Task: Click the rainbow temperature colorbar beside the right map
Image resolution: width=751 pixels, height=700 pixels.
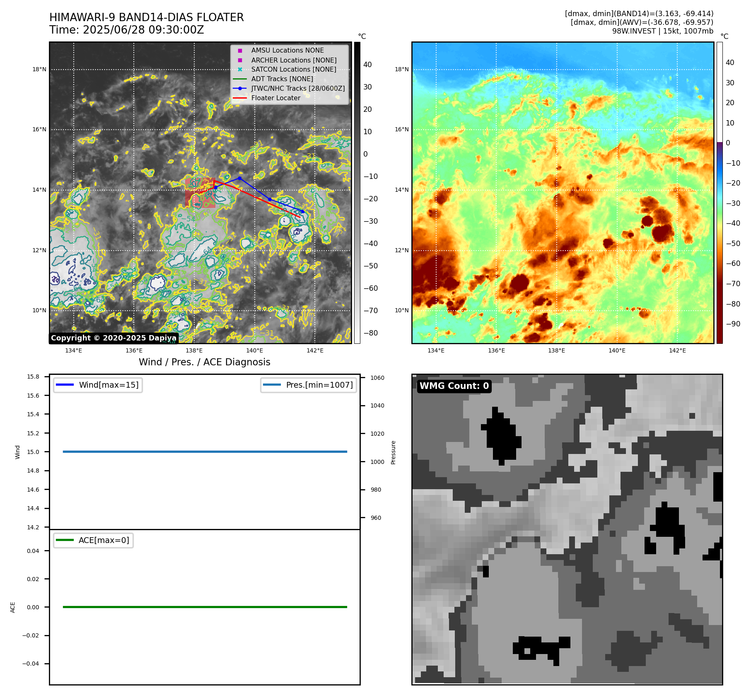Action: (x=720, y=193)
